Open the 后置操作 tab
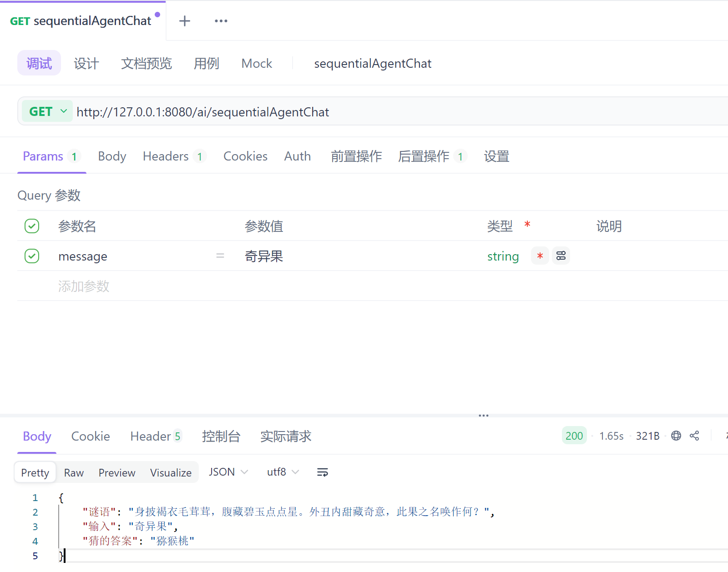Screen dimensions: 728x572 (433, 156)
